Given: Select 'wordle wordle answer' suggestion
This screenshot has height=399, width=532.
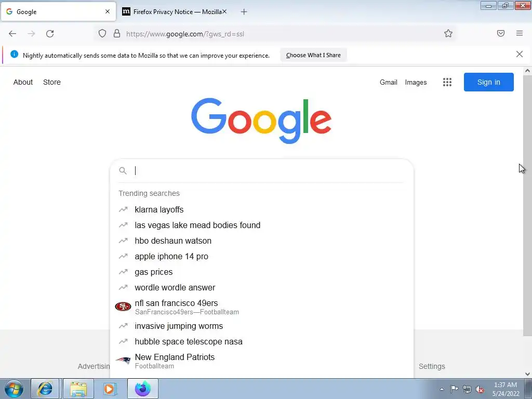Looking at the screenshot, I should coord(262,288).
